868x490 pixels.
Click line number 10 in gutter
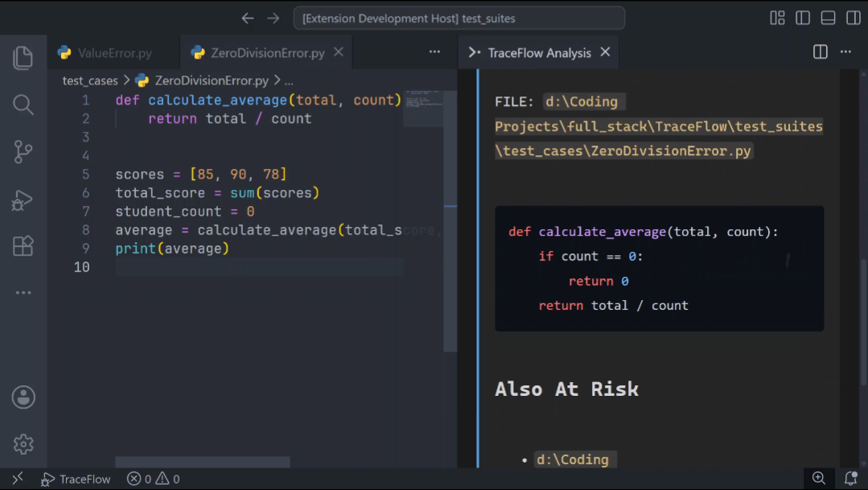point(82,267)
